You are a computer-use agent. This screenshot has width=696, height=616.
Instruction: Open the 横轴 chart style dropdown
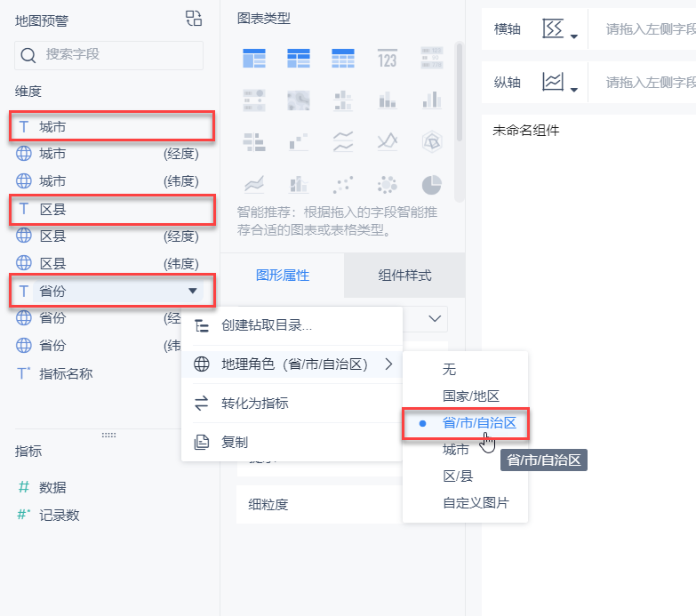tap(561, 29)
